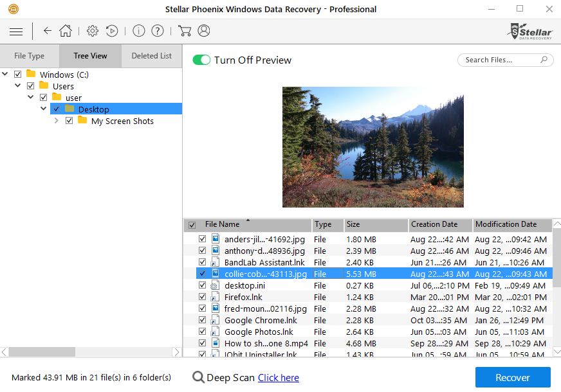Switch to the File Type tab
This screenshot has width=561, height=392.
click(x=30, y=56)
